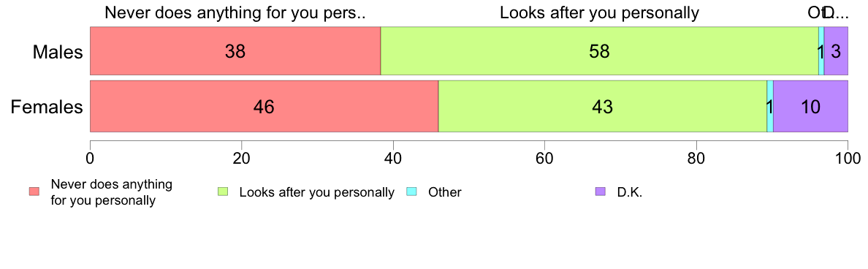Click the axis tick label 40
This screenshot has width=868, height=269.
393,159
